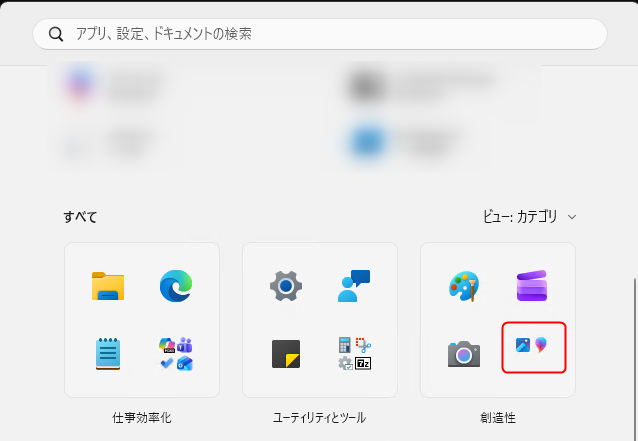The height and width of the screenshot is (441, 638).
Task: Launch the Paint palette icon
Action: [464, 286]
